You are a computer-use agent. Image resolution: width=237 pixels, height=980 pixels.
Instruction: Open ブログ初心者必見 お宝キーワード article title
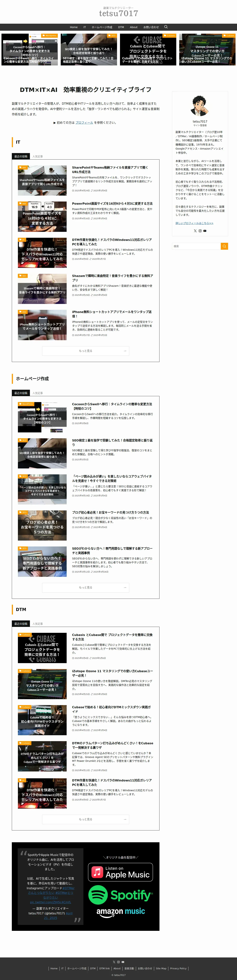click(111, 512)
